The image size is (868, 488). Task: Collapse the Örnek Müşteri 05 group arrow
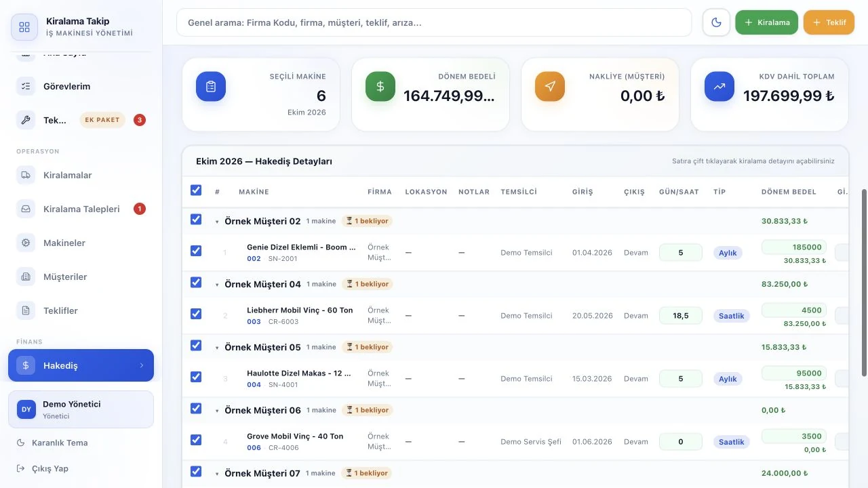[217, 348]
